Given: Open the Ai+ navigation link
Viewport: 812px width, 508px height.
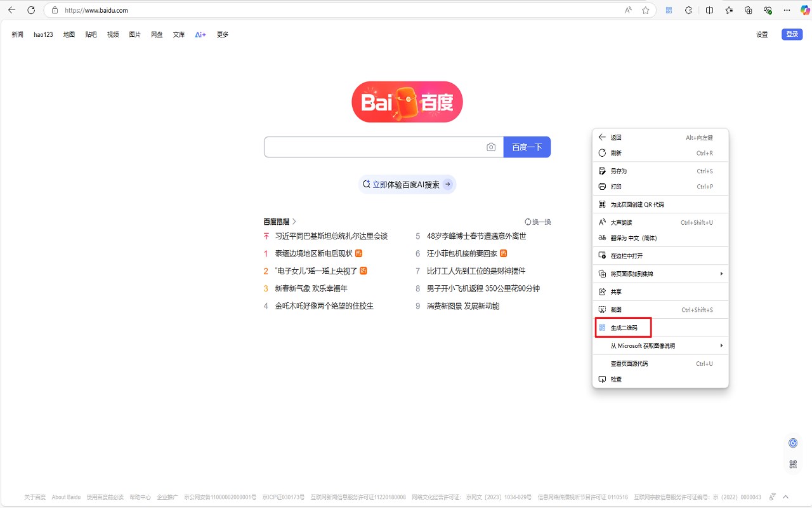Looking at the screenshot, I should point(200,34).
